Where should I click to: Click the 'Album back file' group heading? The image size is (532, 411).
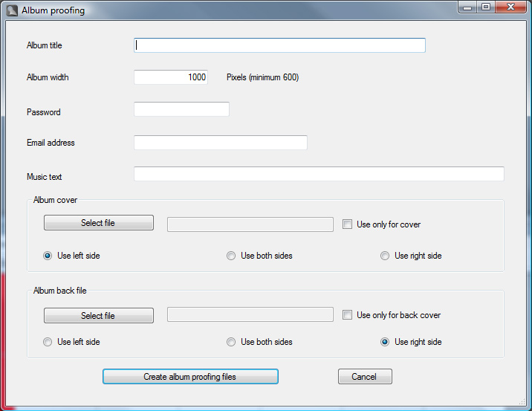click(x=59, y=291)
